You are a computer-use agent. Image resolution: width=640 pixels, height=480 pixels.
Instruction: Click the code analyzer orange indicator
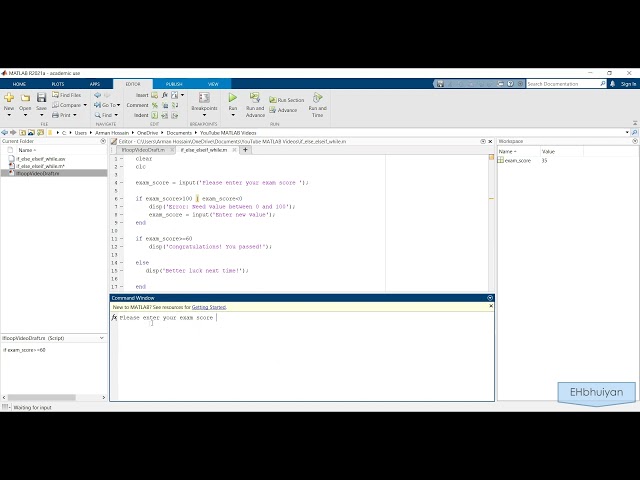(x=491, y=157)
